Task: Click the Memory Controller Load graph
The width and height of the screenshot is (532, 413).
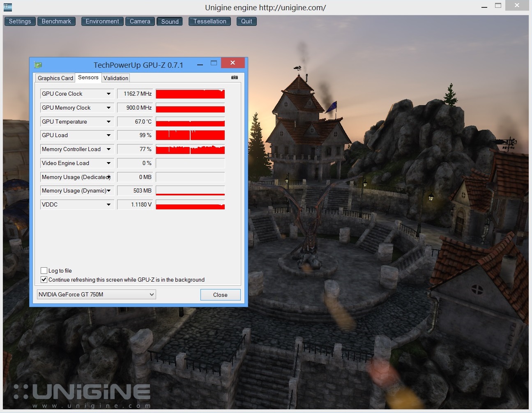Action: coord(190,149)
